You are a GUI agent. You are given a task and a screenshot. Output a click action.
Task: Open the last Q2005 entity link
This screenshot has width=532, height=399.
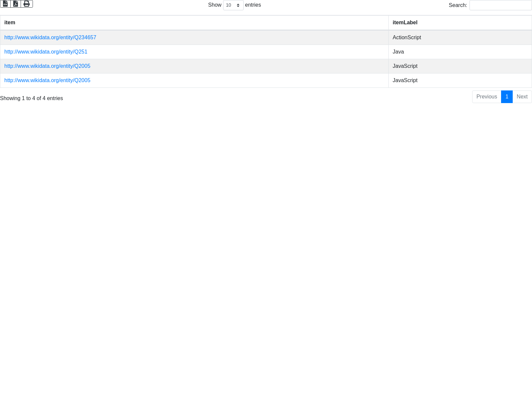(x=47, y=80)
